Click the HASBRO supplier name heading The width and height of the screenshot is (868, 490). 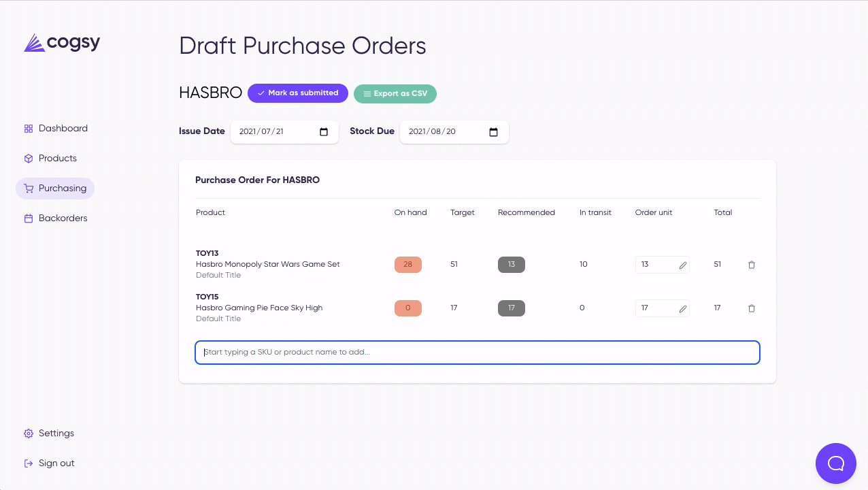[210, 93]
